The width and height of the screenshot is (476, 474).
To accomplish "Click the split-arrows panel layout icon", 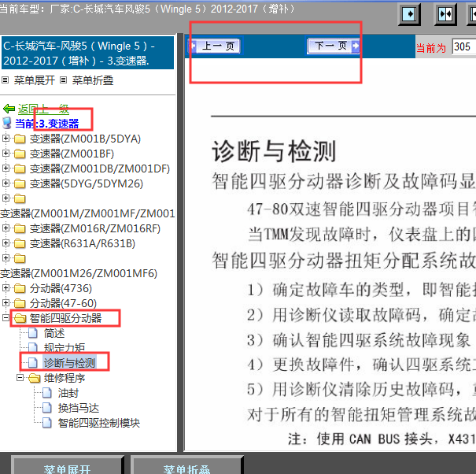I will tap(445, 14).
